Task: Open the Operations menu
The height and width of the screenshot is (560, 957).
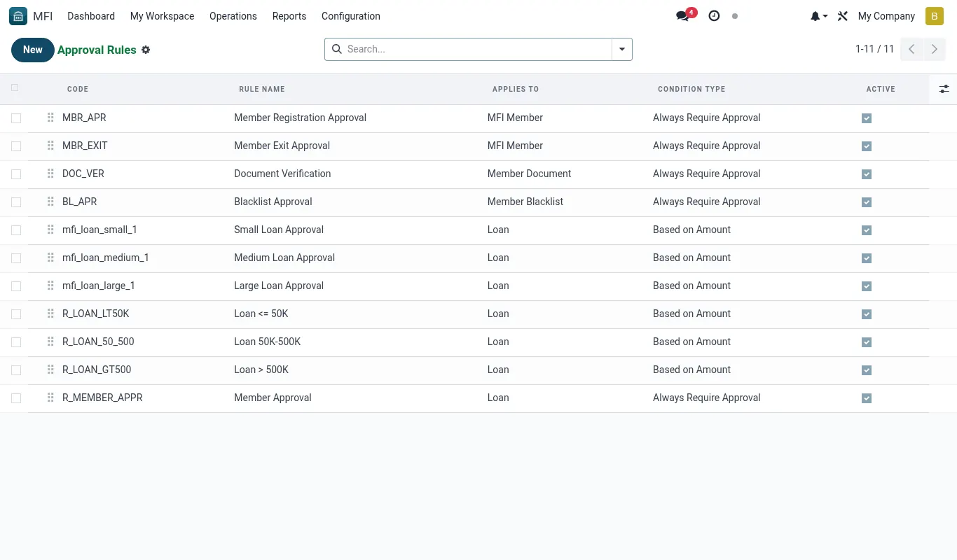Action: [233, 16]
